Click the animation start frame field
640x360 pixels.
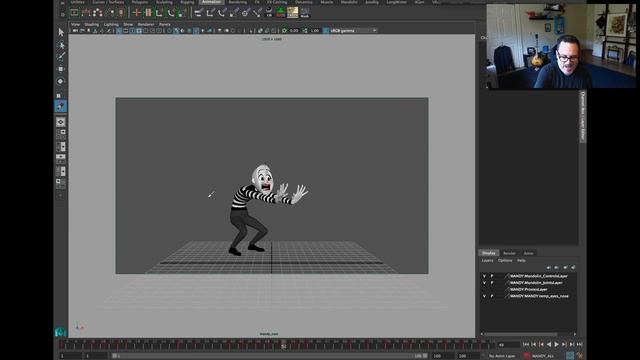click(x=71, y=356)
